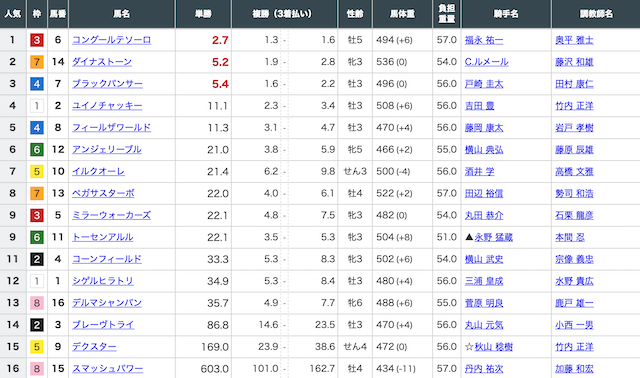The image size is (640, 378).
Task: Click pink frame 8 badge beside デルマシャンパン
Action: pyautogui.click(x=37, y=302)
